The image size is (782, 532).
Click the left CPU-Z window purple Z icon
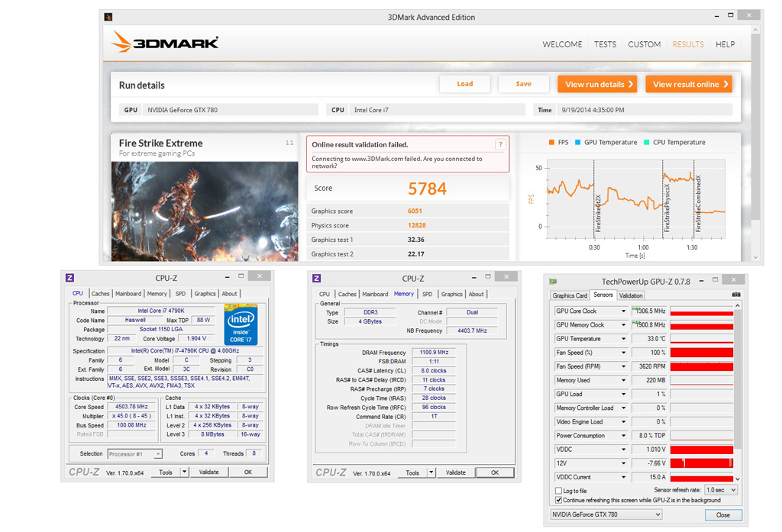69,278
